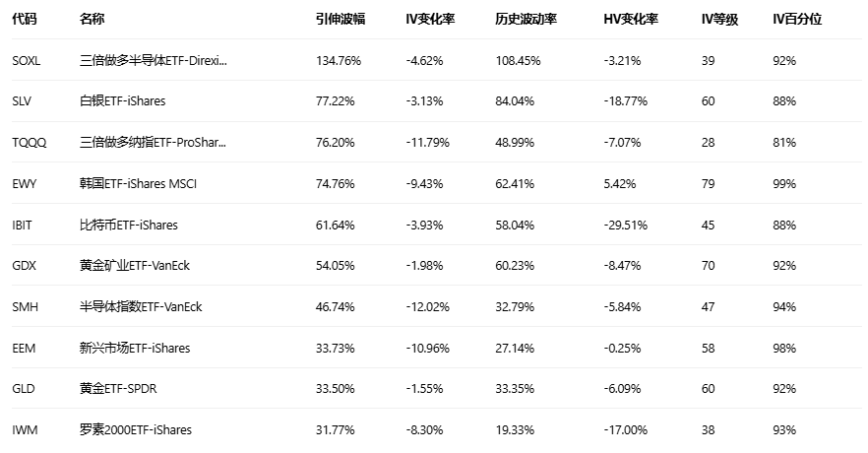
Task: Click the HV变化率 column header
Action: pyautogui.click(x=630, y=19)
